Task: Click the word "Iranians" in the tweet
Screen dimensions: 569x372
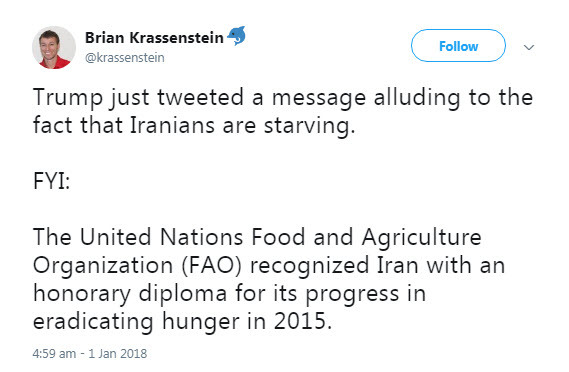Action: click(172, 125)
